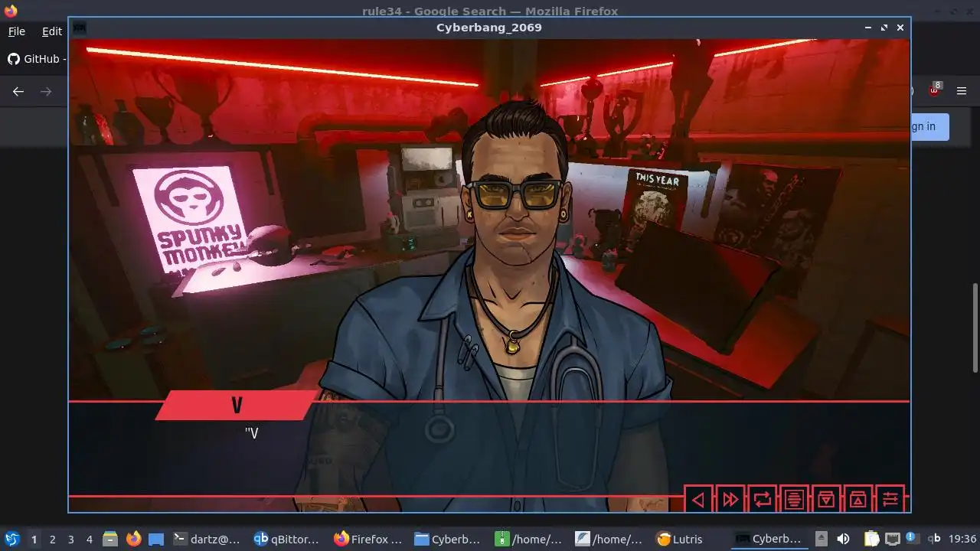Toggle auto-advance loop arrows button

click(763, 500)
